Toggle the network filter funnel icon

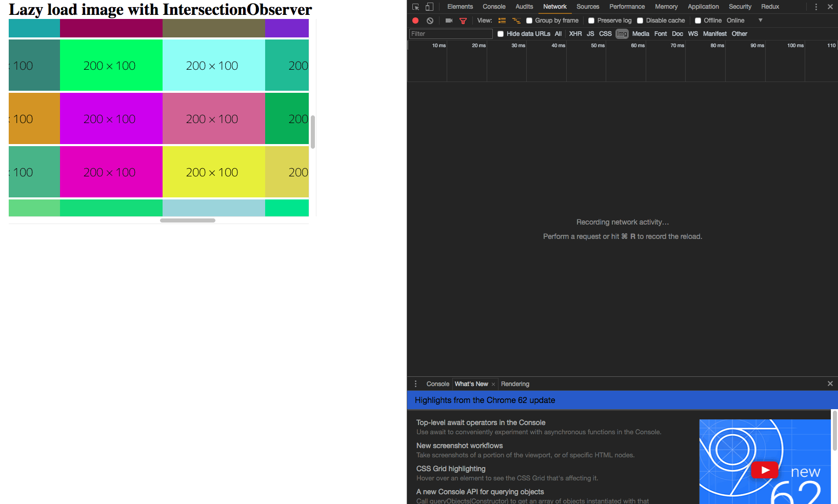pyautogui.click(x=463, y=21)
